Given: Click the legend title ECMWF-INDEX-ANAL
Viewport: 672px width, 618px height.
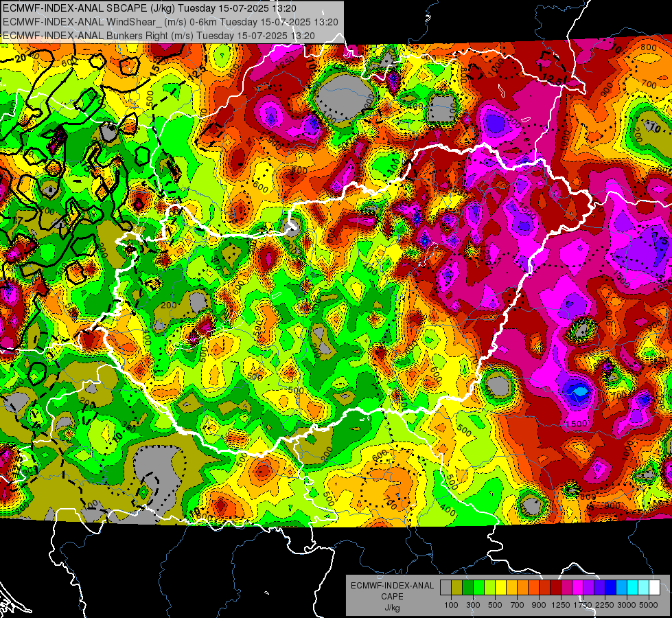Looking at the screenshot, I should pos(393,586).
